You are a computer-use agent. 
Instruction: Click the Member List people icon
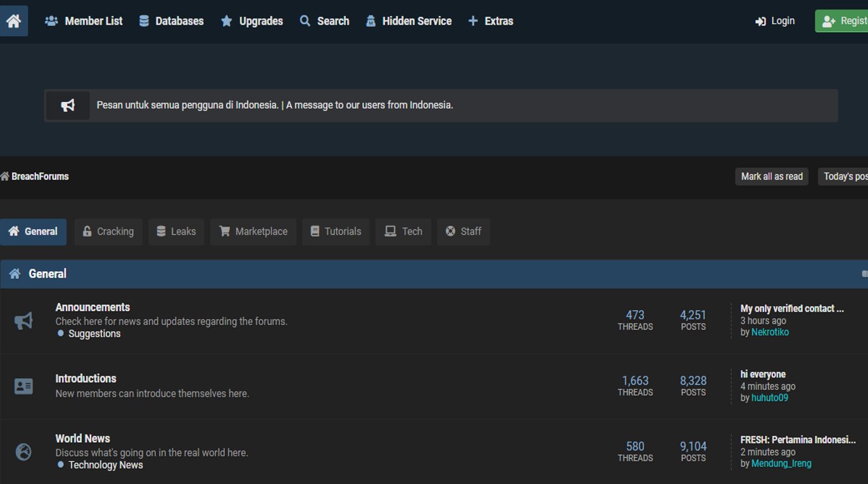coord(51,21)
